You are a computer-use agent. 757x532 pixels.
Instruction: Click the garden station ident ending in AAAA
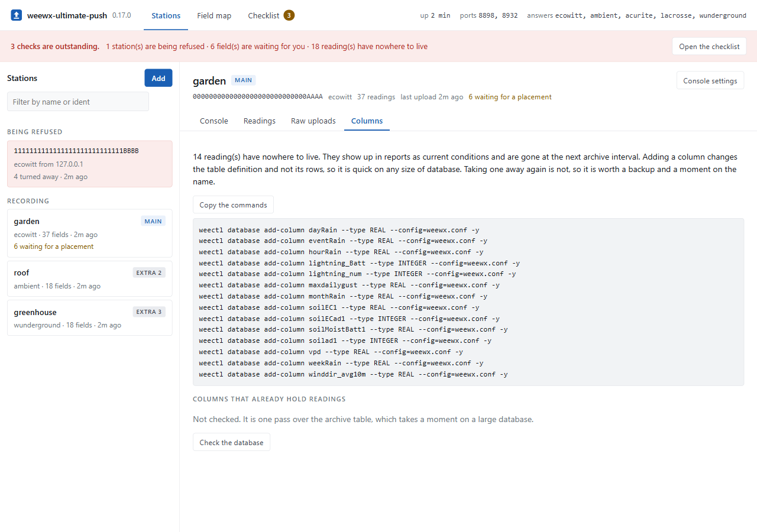click(258, 97)
